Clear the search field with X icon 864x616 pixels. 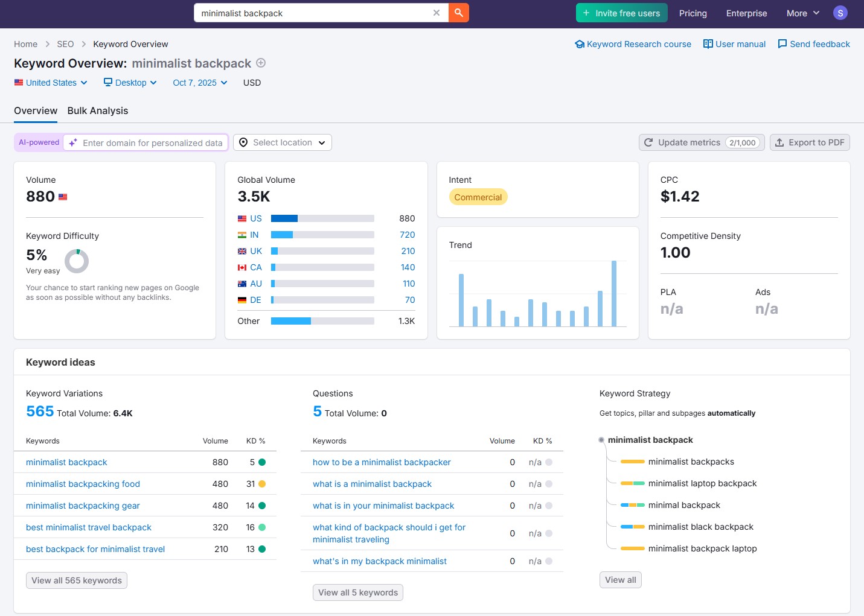tap(437, 13)
